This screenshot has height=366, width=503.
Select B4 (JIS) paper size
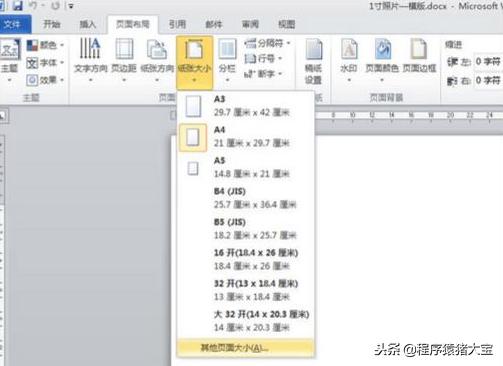(x=246, y=198)
